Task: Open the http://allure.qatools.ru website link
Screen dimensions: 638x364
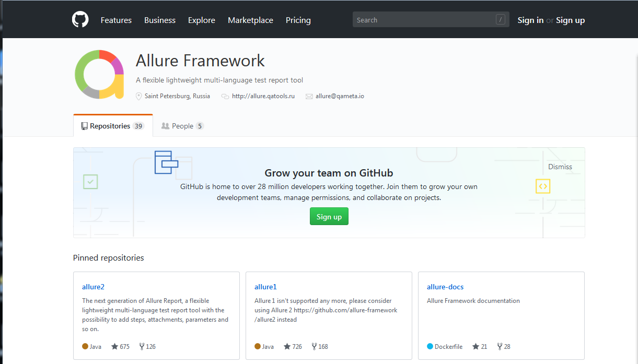Action: [x=263, y=96]
